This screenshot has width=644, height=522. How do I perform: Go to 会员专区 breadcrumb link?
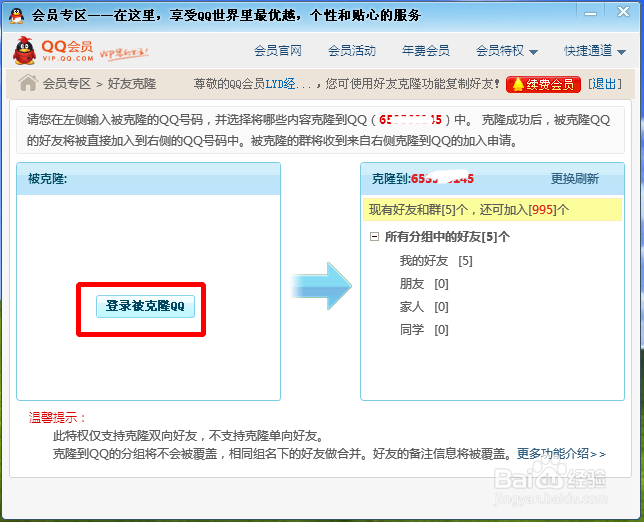[67, 84]
